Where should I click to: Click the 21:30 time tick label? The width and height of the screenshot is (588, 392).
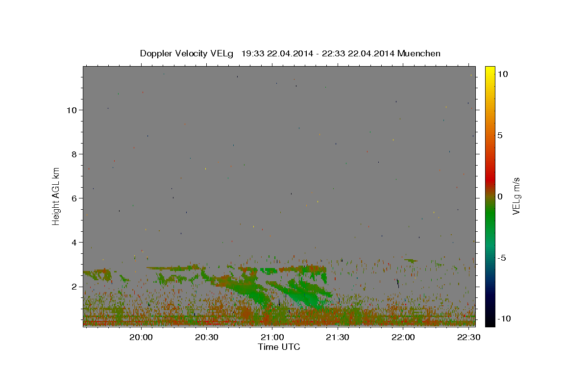point(338,338)
